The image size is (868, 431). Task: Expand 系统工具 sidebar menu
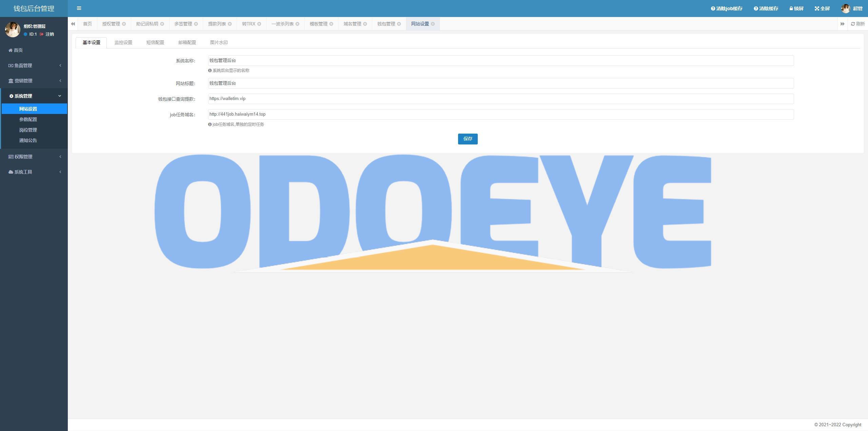pos(34,172)
